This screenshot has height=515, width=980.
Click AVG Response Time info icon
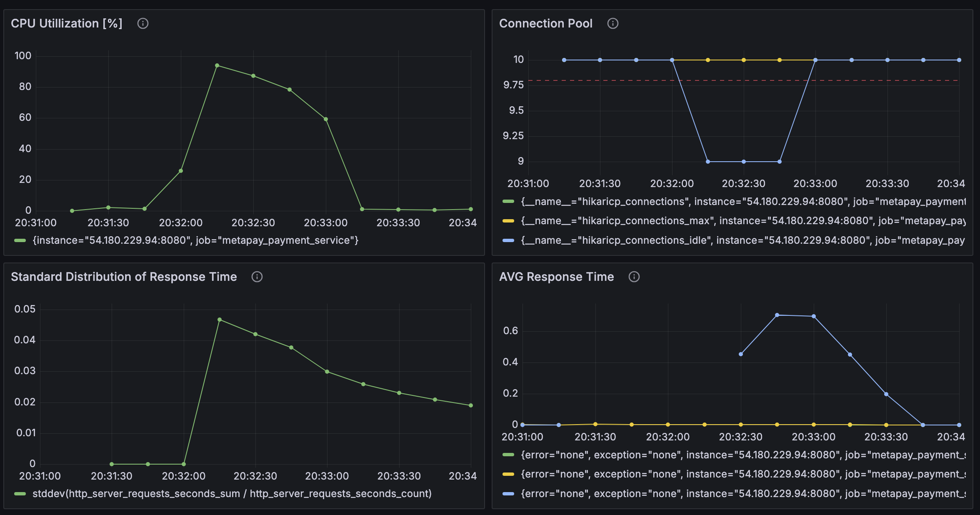(x=634, y=277)
